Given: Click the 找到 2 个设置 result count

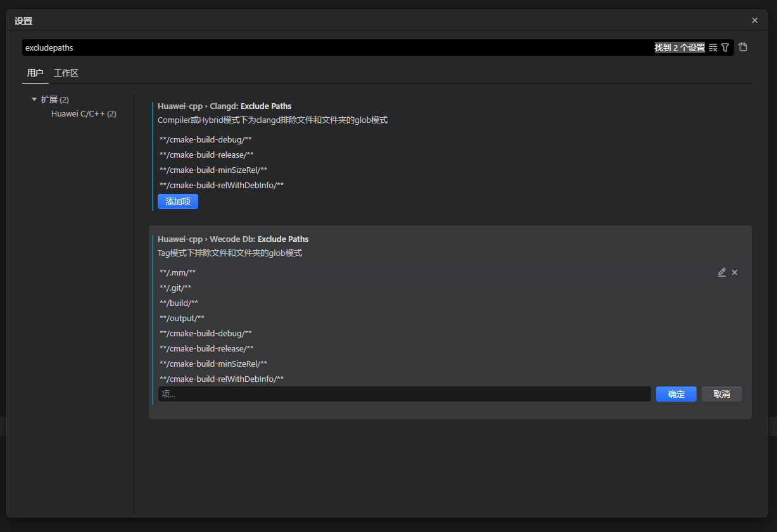Looking at the screenshot, I should tap(679, 47).
